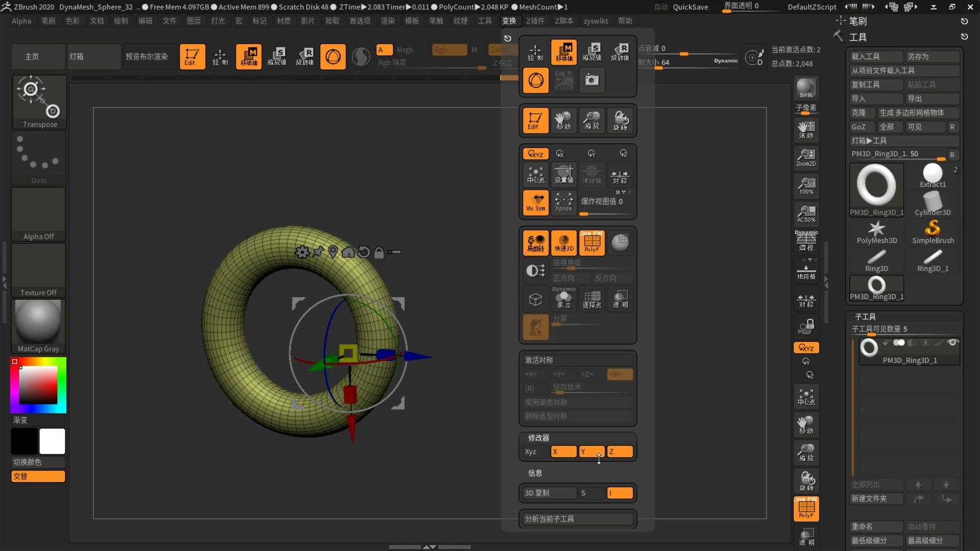Viewport: 980px width, 551px height.
Task: Select the 旋转轴 (Rotate) gizmo mode icon
Action: [621, 51]
